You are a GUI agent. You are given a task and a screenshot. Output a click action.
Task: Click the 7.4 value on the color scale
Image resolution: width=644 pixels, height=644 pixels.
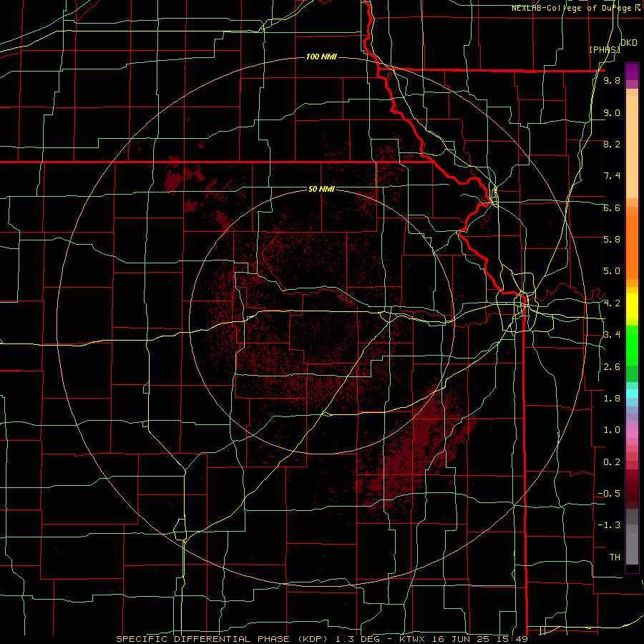(x=612, y=176)
